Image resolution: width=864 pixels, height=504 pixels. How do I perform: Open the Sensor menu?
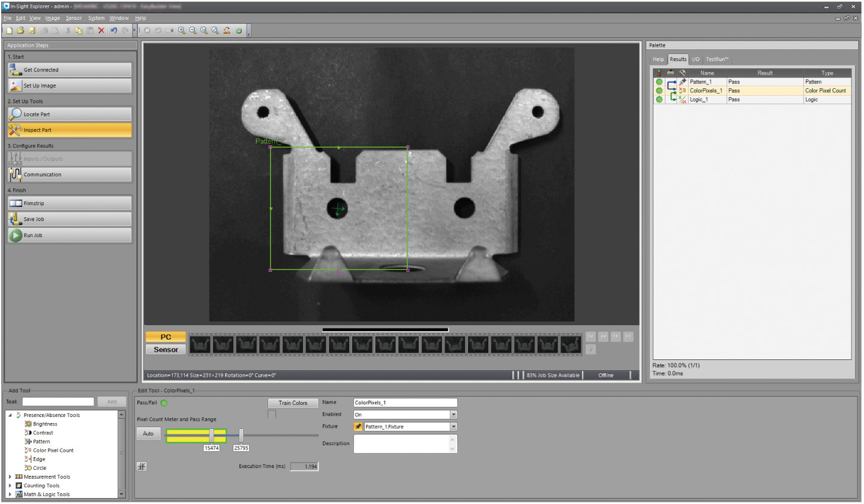coord(74,18)
